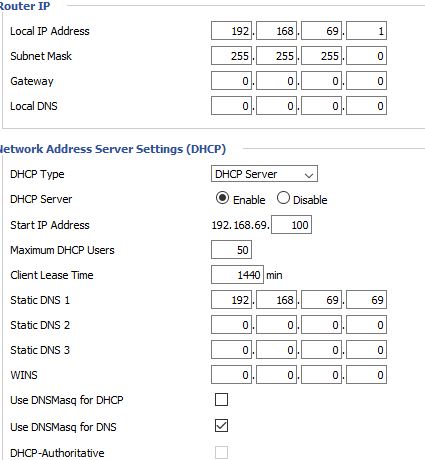This screenshot has height=460, width=425.
Task: Click the Maximum DHCP Users field
Action: [x=231, y=250]
